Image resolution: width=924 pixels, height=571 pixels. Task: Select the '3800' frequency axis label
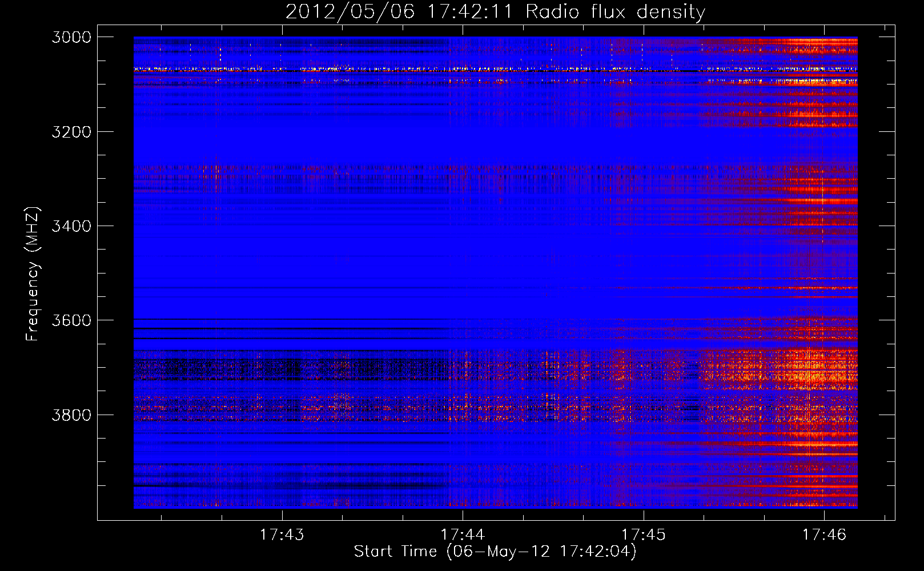[71, 415]
